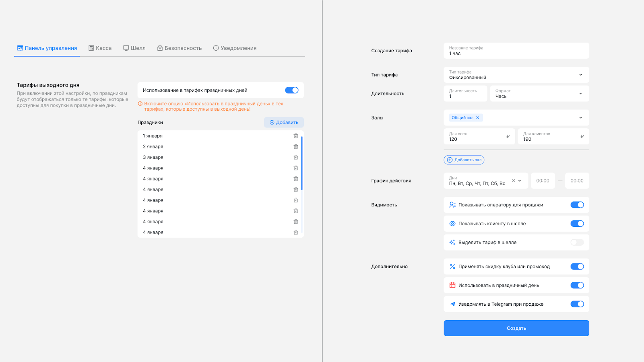644x362 pixels.
Task: Click the holidays list scrollbar thumb
Action: pyautogui.click(x=302, y=163)
